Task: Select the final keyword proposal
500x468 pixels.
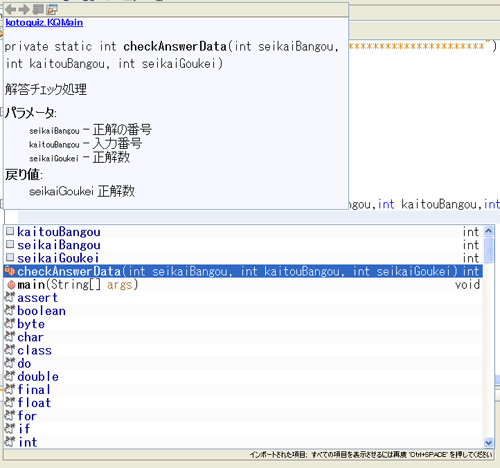Action: pyautogui.click(x=243, y=389)
